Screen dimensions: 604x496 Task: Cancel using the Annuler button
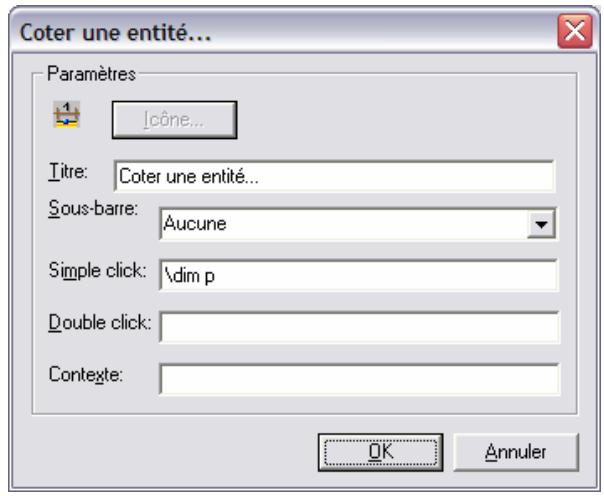coord(516,452)
